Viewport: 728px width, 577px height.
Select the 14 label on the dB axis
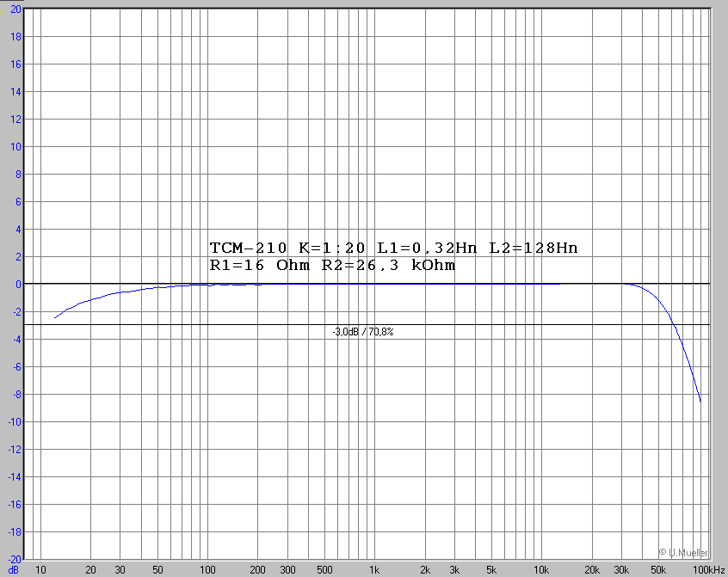(x=15, y=91)
